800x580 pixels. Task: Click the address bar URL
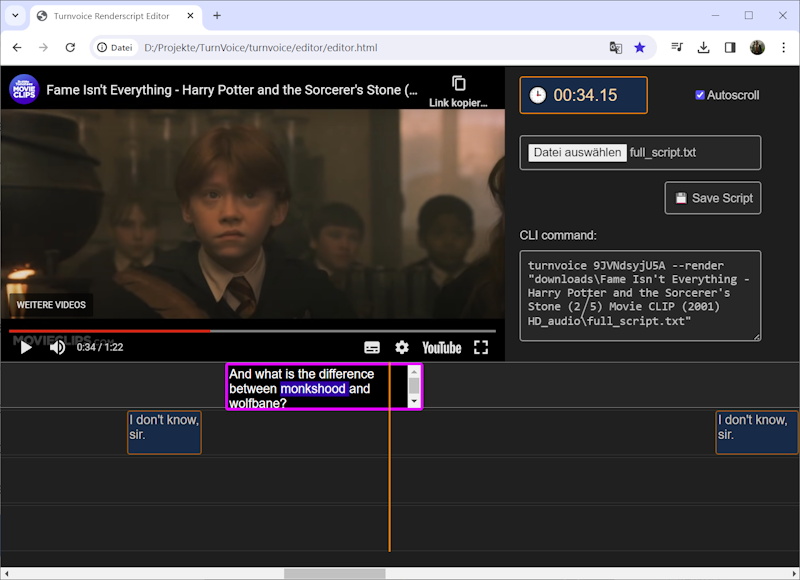261,47
